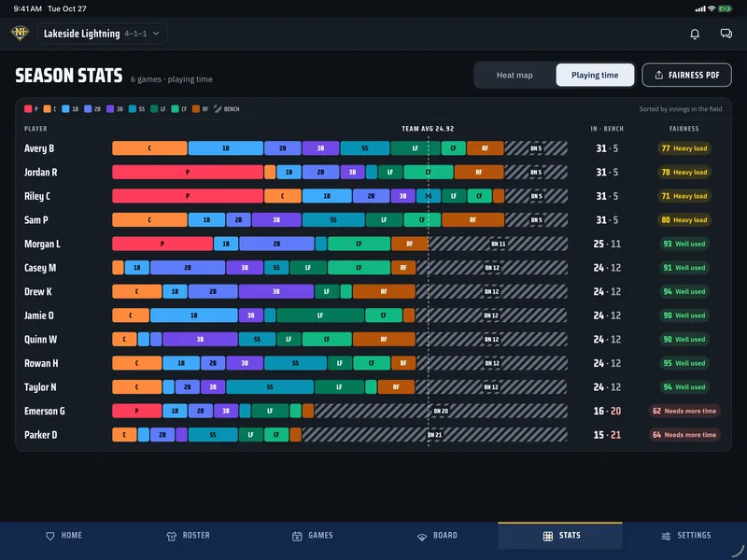
Task: Click the 77 Heavy load badge
Action: (684, 148)
